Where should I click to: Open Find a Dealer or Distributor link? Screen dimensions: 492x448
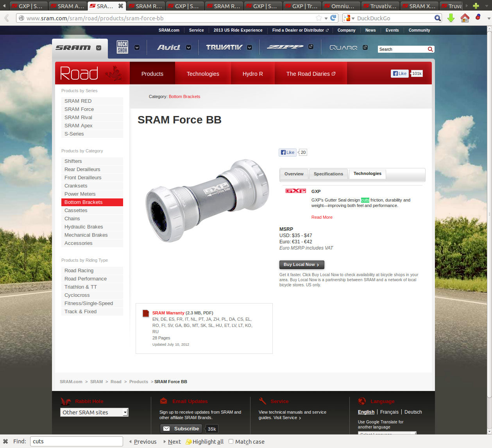pos(301,30)
